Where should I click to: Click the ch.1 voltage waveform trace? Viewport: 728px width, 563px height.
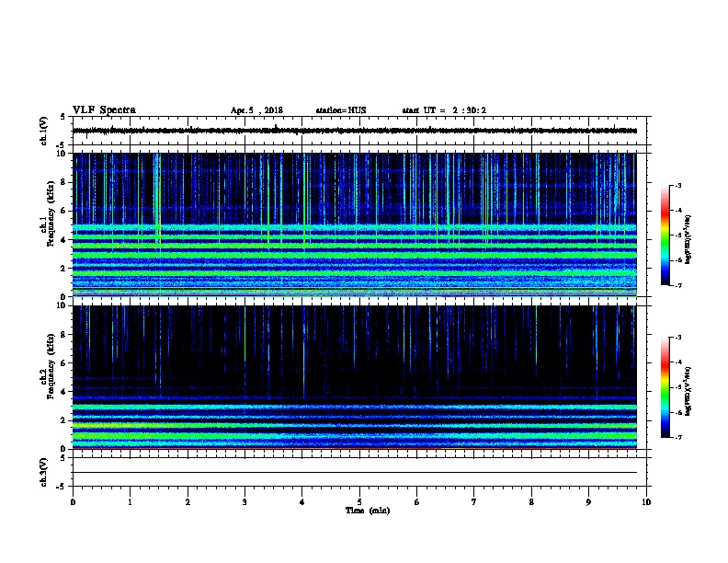click(x=355, y=131)
